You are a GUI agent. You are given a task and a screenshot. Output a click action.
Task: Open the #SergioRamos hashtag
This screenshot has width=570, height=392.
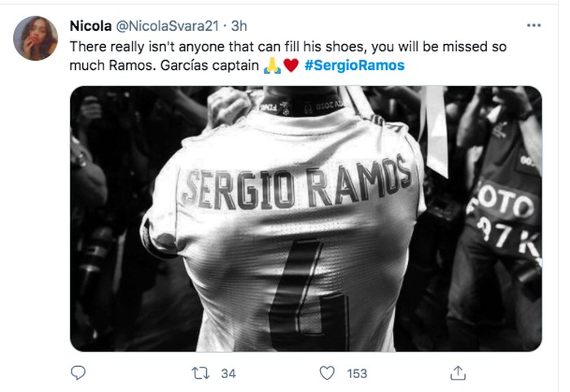355,65
